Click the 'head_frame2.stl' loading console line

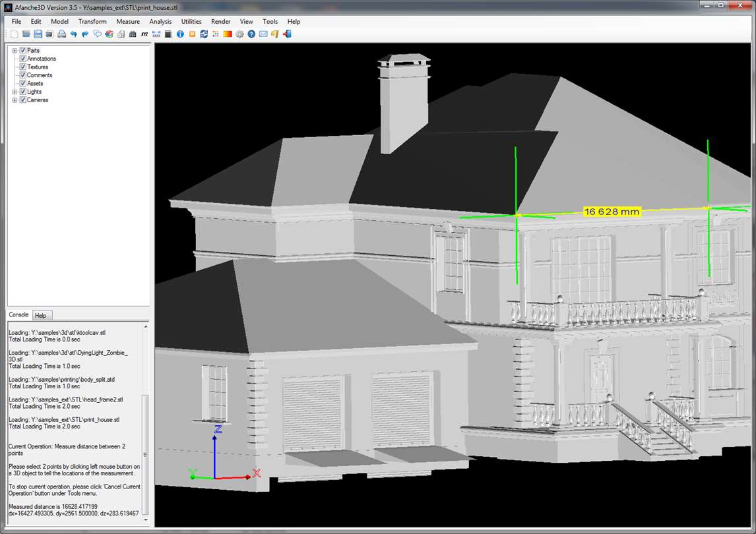tap(66, 400)
